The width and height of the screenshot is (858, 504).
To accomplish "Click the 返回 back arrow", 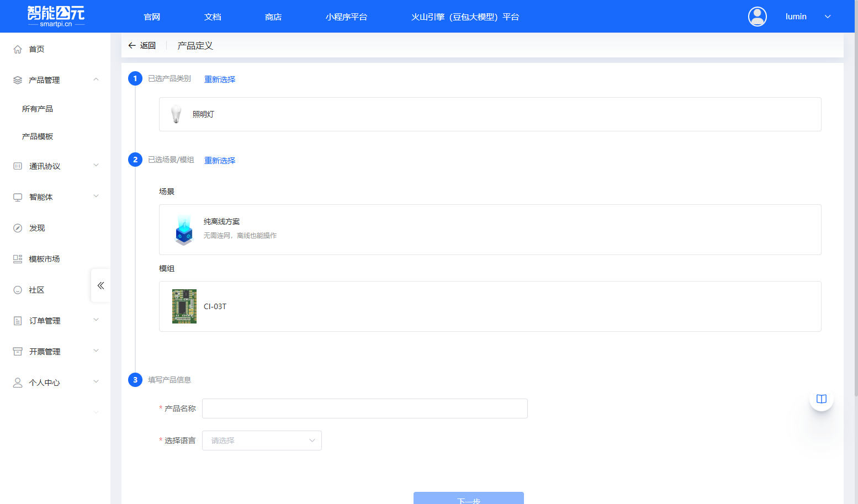I will tap(132, 45).
